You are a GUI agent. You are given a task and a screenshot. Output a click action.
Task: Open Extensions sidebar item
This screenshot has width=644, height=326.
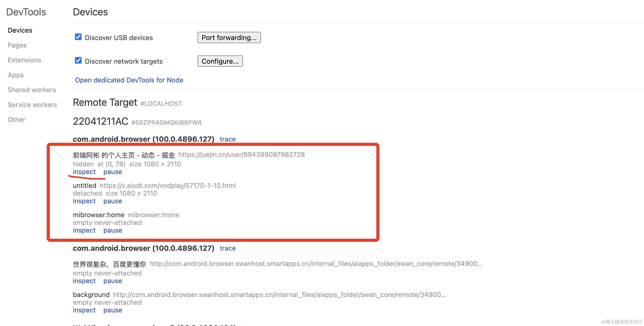(24, 60)
